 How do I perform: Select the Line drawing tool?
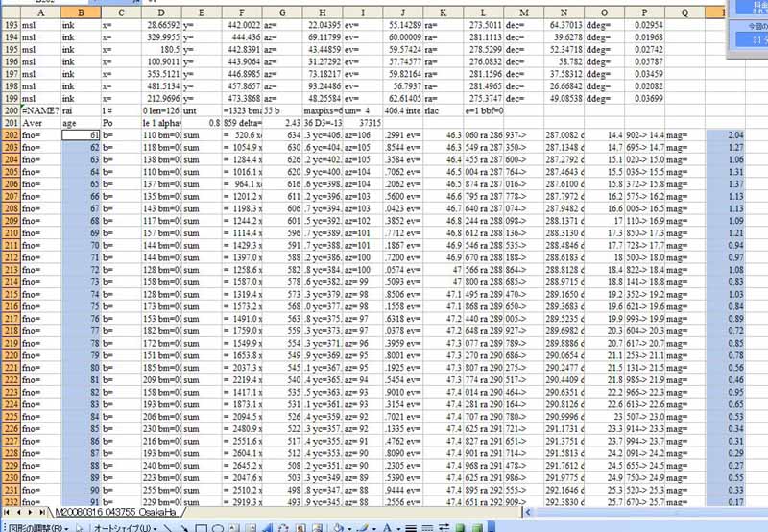pos(167,528)
